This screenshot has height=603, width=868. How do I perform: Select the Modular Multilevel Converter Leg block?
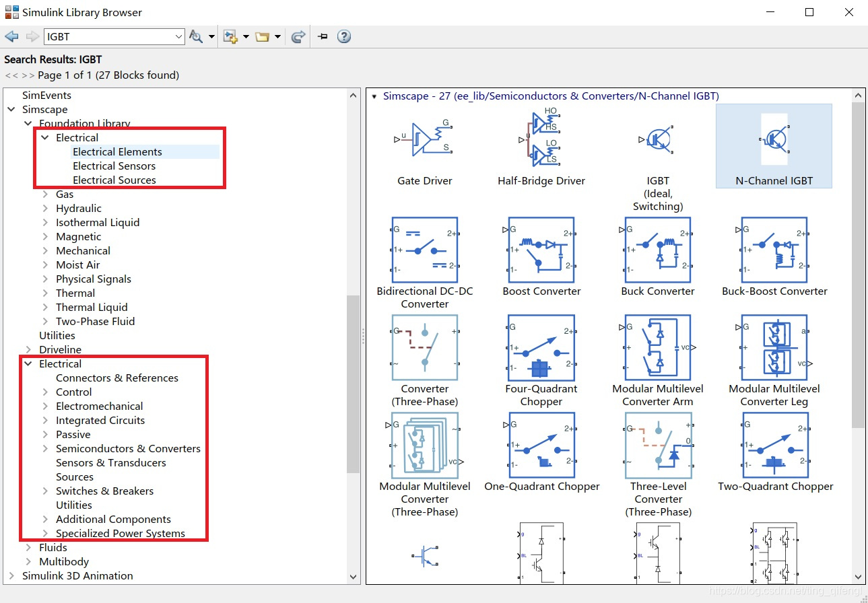point(774,361)
